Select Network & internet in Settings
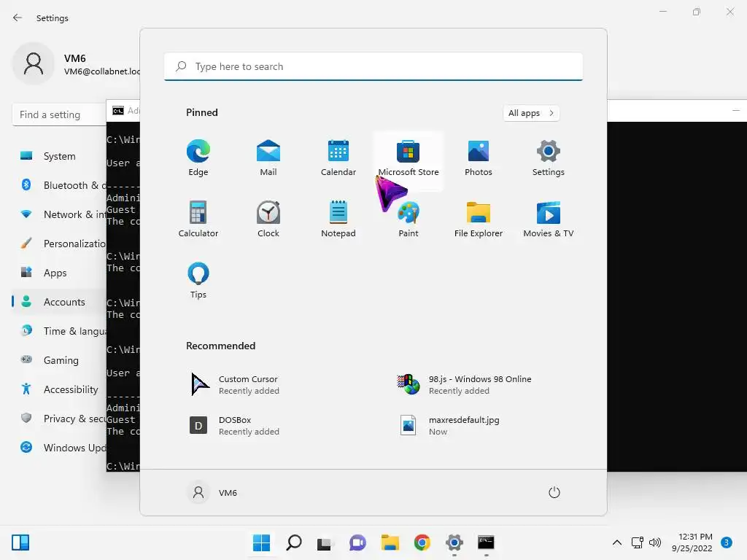This screenshot has width=747, height=560. click(59, 214)
